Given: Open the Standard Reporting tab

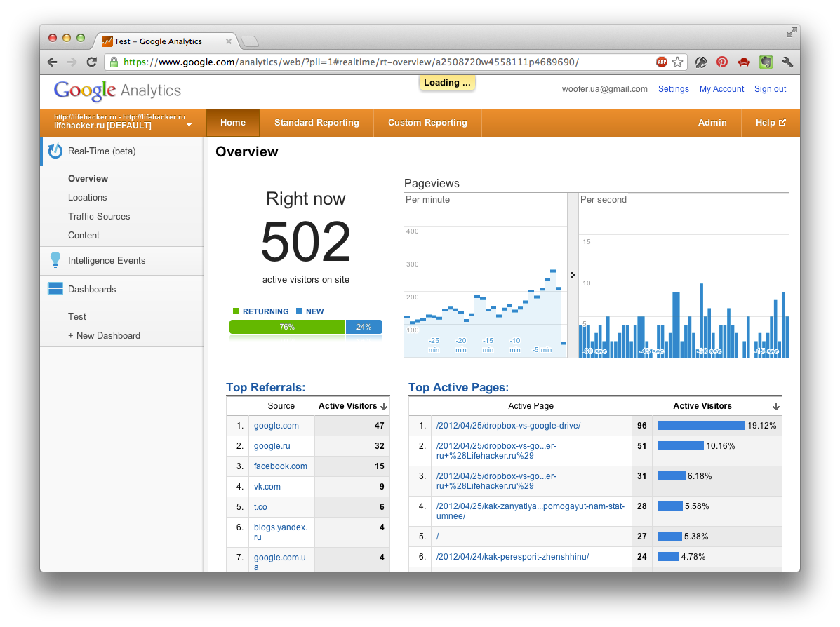Looking at the screenshot, I should (316, 123).
